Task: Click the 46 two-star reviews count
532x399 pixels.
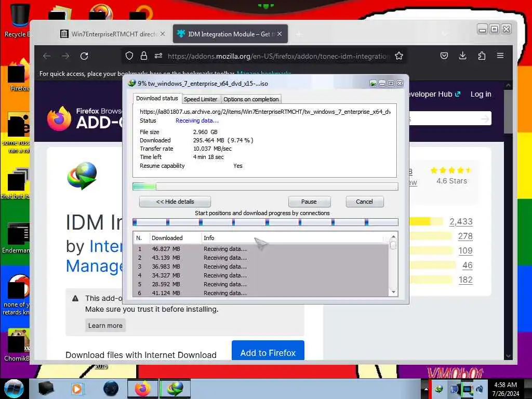Action: tap(467, 265)
